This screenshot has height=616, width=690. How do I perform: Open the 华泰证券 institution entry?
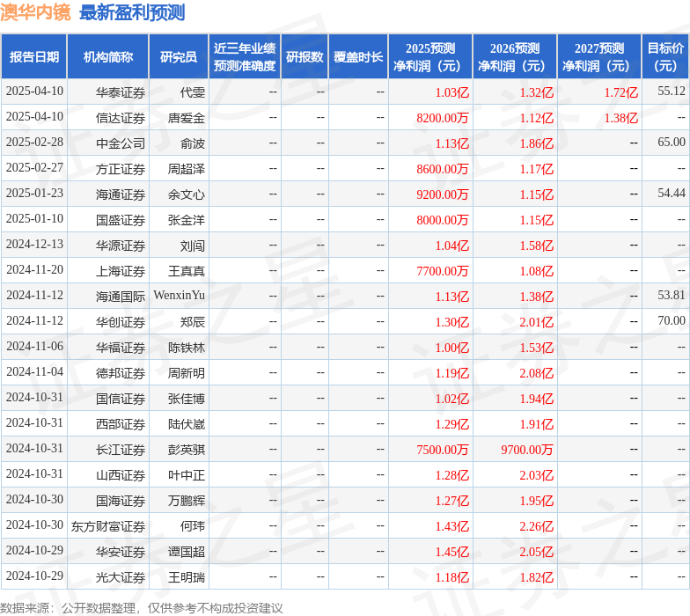click(x=121, y=92)
